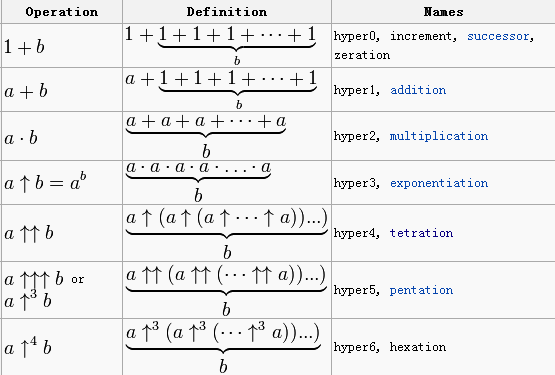Click the a · b operation cell
This screenshot has width=555, height=375.
click(x=62, y=137)
